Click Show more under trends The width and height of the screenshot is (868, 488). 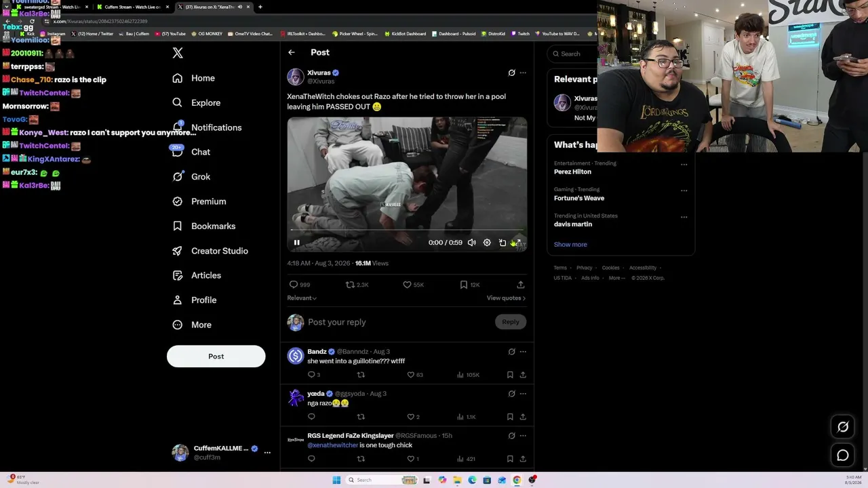click(570, 245)
